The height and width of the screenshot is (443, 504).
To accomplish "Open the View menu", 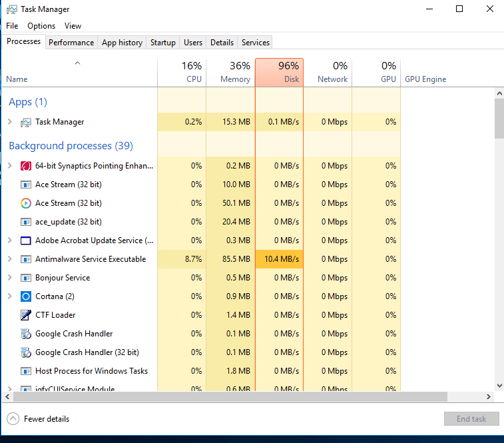I will pos(73,26).
